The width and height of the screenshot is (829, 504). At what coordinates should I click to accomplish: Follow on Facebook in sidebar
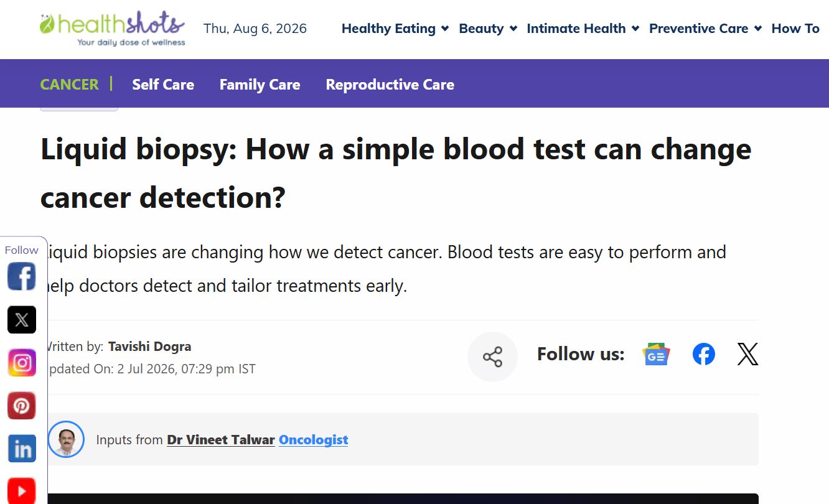pyautogui.click(x=22, y=276)
